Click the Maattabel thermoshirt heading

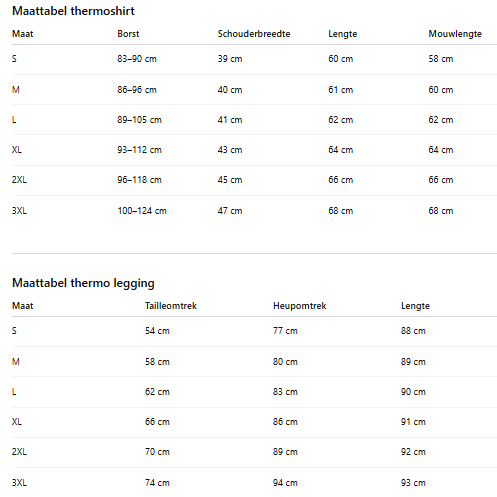pyautogui.click(x=73, y=11)
